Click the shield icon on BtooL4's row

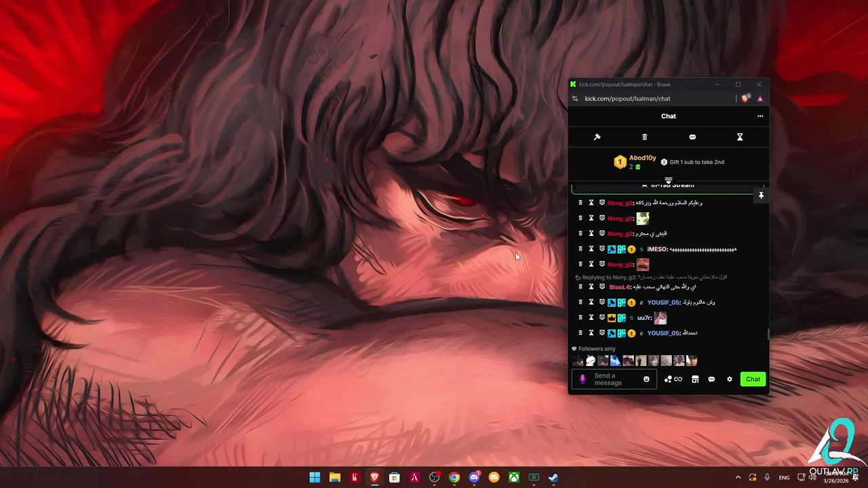[x=602, y=287]
